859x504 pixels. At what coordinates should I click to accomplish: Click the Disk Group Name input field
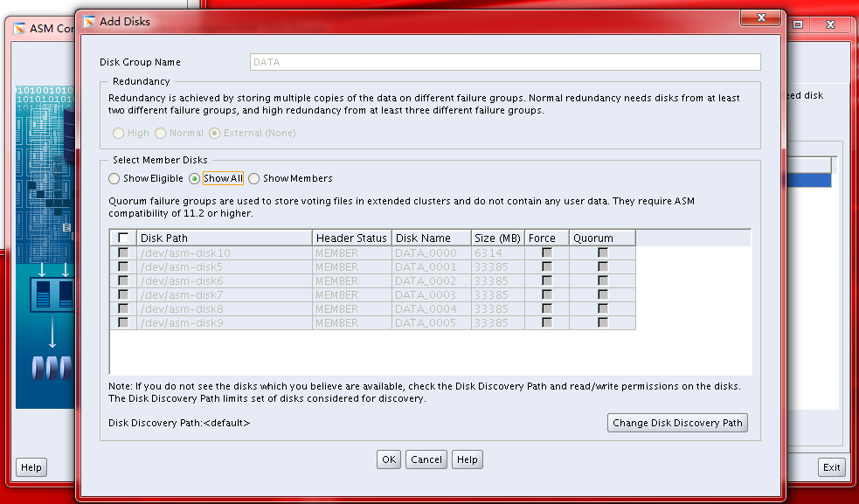point(505,62)
